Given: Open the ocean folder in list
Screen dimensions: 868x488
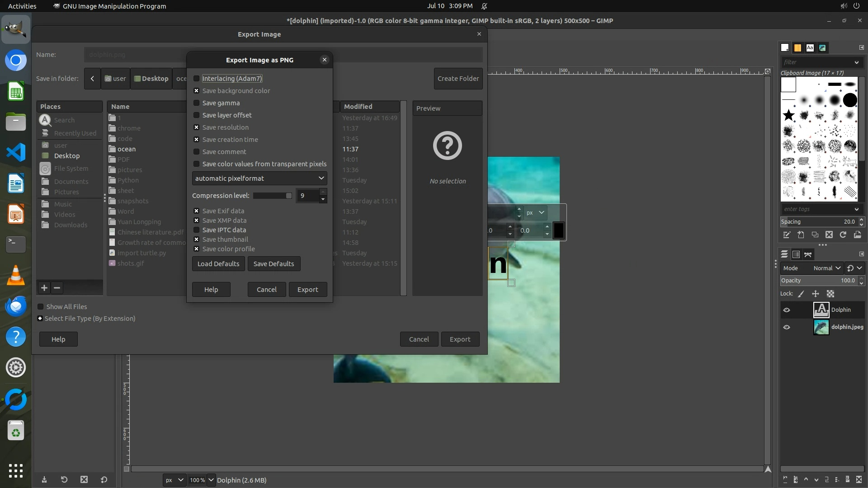Looking at the screenshot, I should (x=126, y=149).
